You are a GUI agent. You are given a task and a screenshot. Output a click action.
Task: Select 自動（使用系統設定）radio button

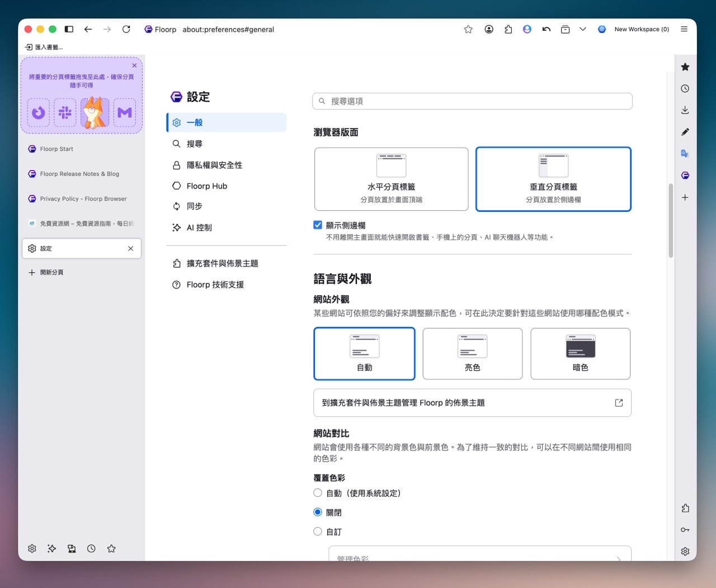click(318, 492)
